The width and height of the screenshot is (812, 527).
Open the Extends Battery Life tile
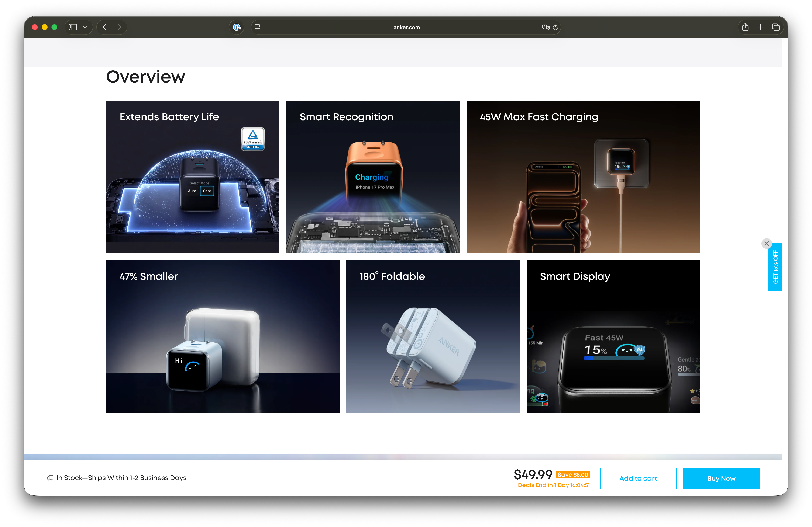point(192,177)
